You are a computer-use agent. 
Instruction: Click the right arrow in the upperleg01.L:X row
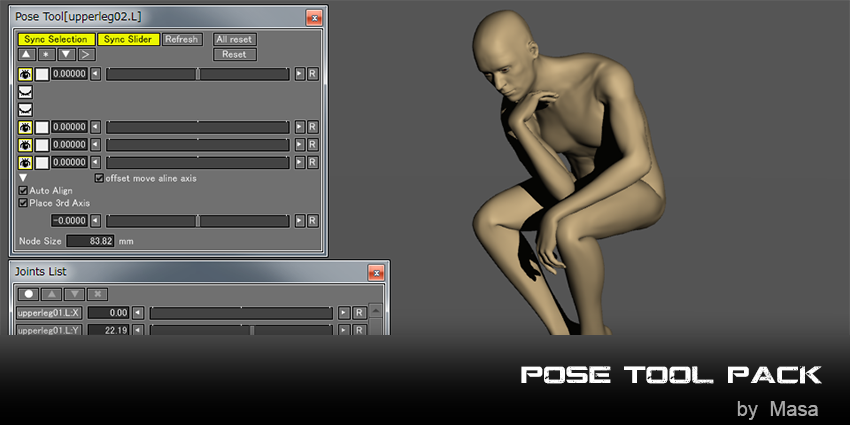coord(344,313)
